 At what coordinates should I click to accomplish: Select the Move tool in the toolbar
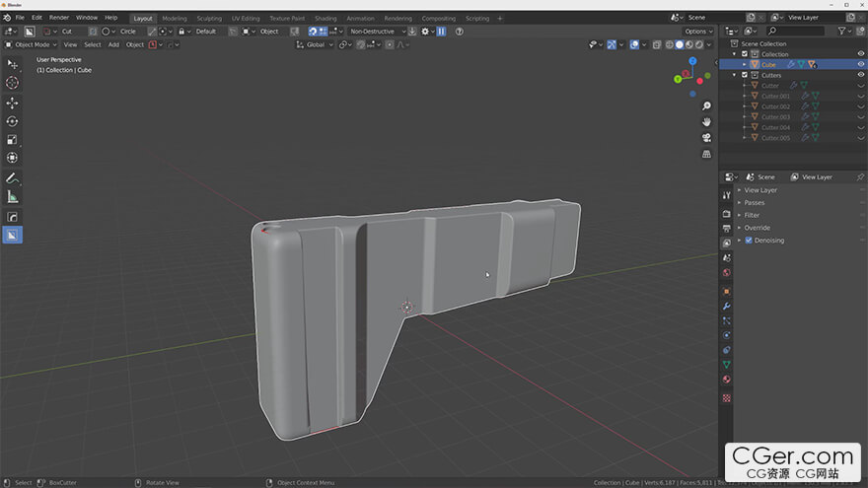click(x=12, y=103)
